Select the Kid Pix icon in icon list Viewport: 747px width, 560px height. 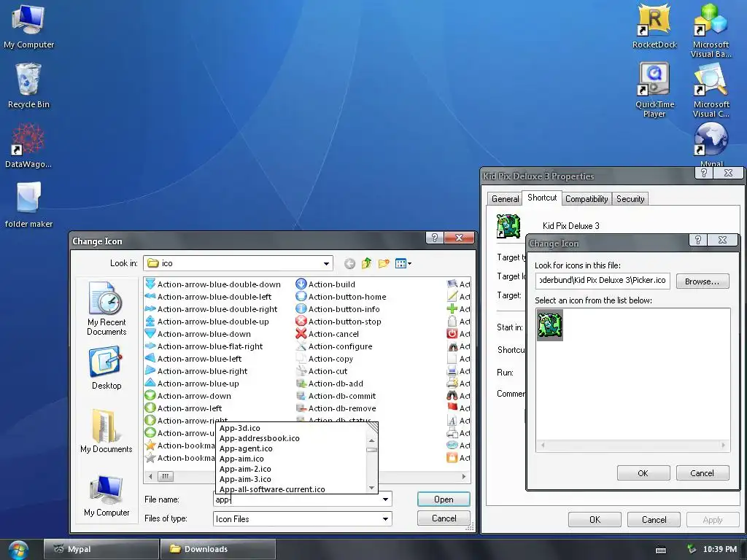point(550,325)
